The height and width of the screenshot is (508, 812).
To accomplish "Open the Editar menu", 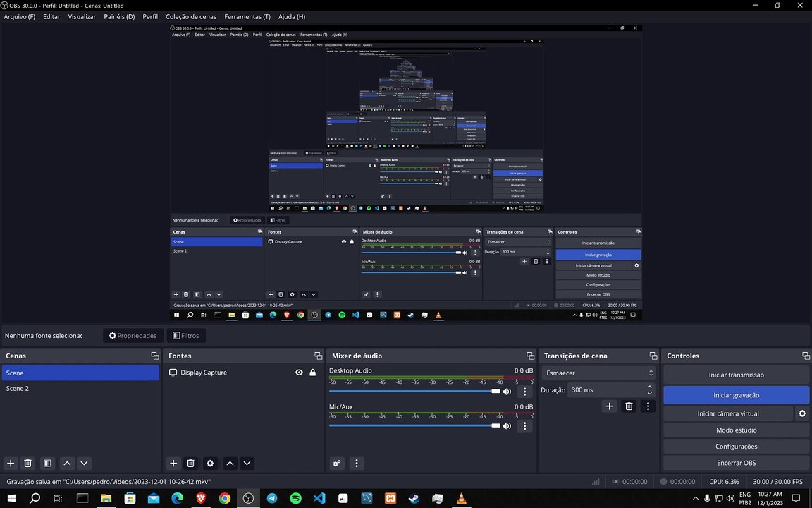I will [x=51, y=17].
